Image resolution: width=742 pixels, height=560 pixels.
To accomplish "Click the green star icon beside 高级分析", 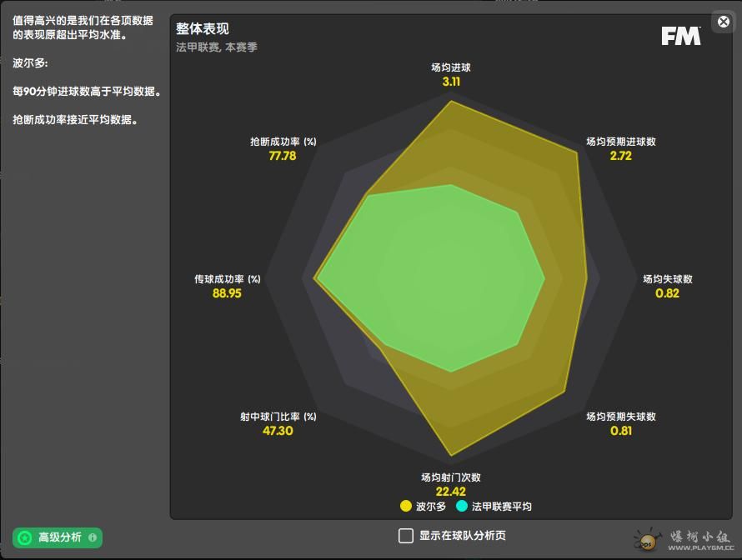I will tap(25, 537).
